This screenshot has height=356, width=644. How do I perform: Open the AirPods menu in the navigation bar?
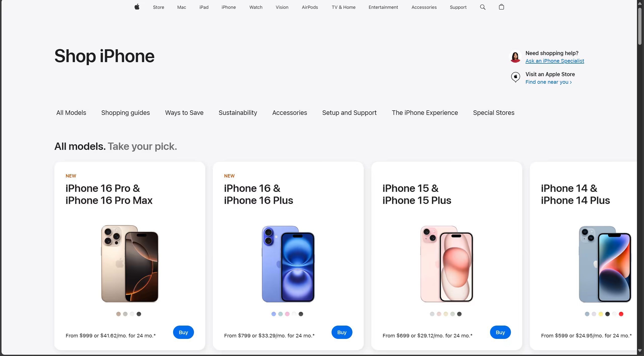(x=310, y=7)
